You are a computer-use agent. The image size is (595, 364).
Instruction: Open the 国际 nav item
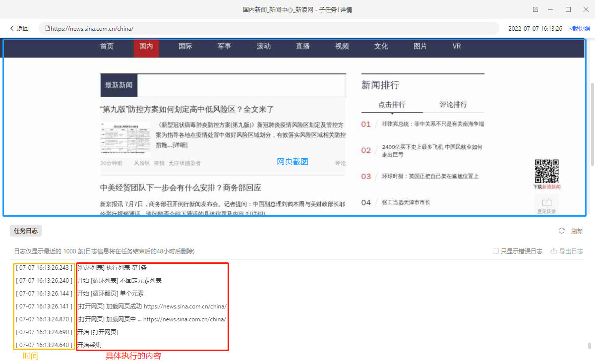click(x=185, y=46)
